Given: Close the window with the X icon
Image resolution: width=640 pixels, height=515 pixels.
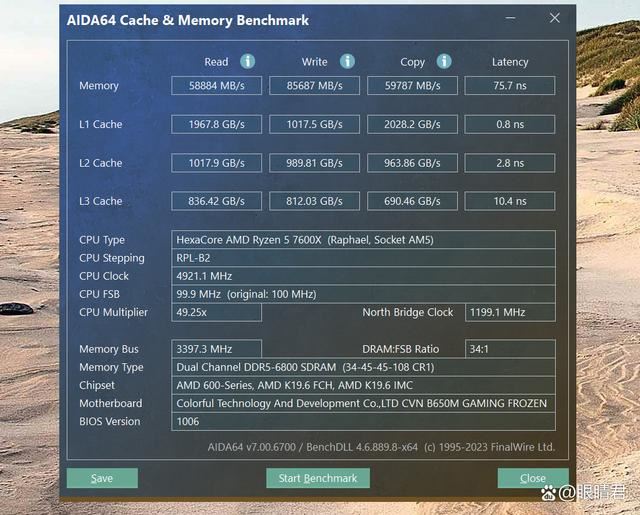Looking at the screenshot, I should 555,18.
